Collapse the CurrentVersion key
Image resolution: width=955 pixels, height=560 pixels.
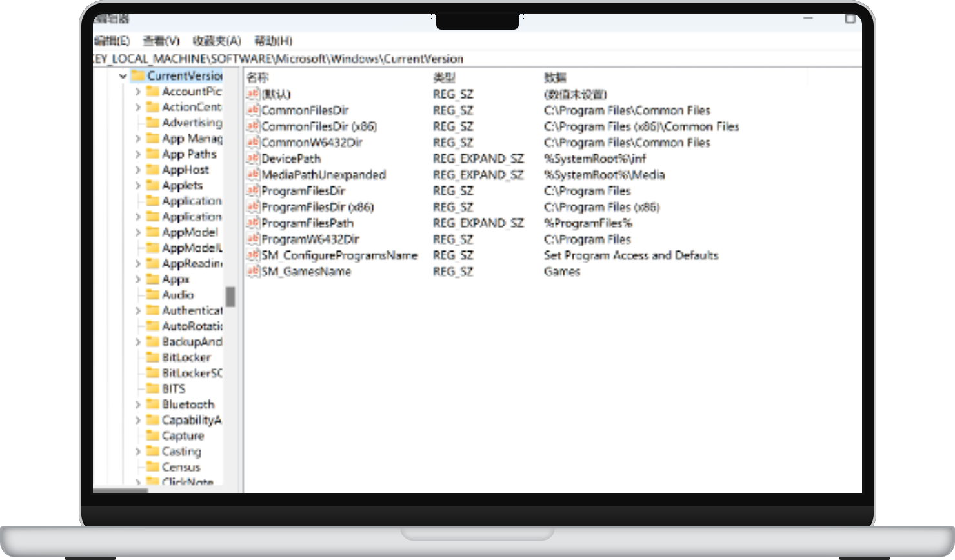tap(123, 76)
